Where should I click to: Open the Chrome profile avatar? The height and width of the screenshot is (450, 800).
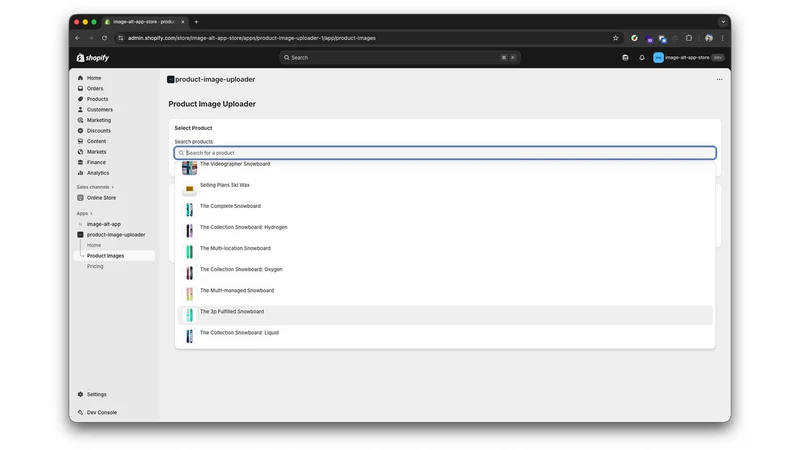pyautogui.click(x=709, y=38)
